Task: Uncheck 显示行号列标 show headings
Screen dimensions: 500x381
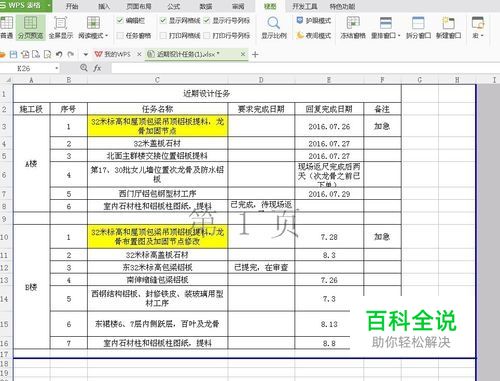Action: tap(207, 21)
